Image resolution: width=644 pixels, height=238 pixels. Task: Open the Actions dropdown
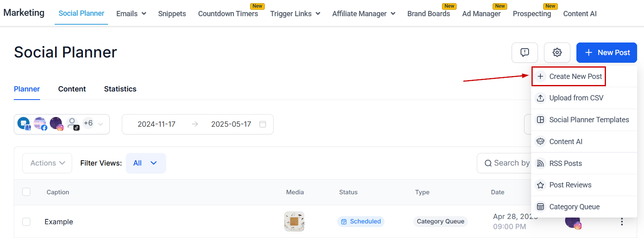pyautogui.click(x=47, y=163)
